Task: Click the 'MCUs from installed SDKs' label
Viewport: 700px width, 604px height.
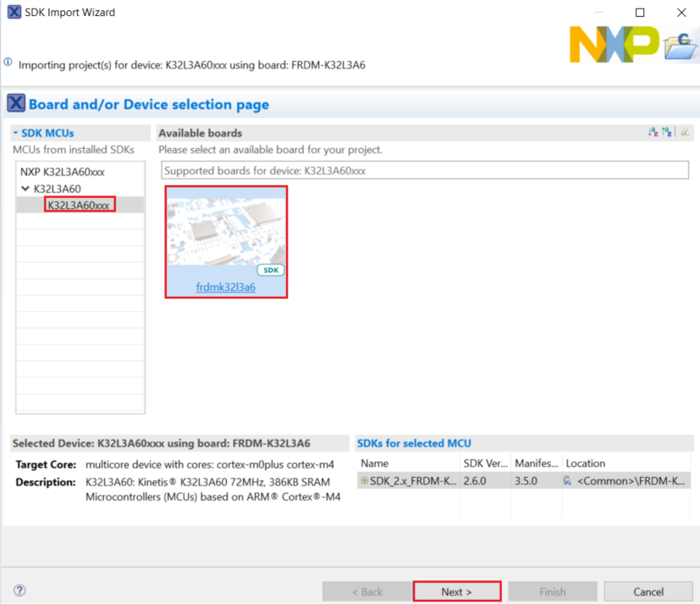Action: point(73,150)
